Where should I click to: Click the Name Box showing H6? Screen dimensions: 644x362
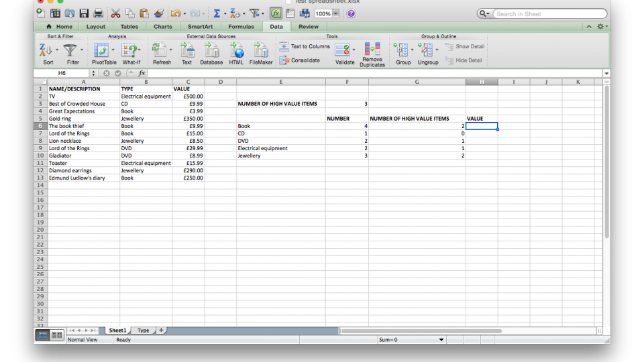point(62,73)
